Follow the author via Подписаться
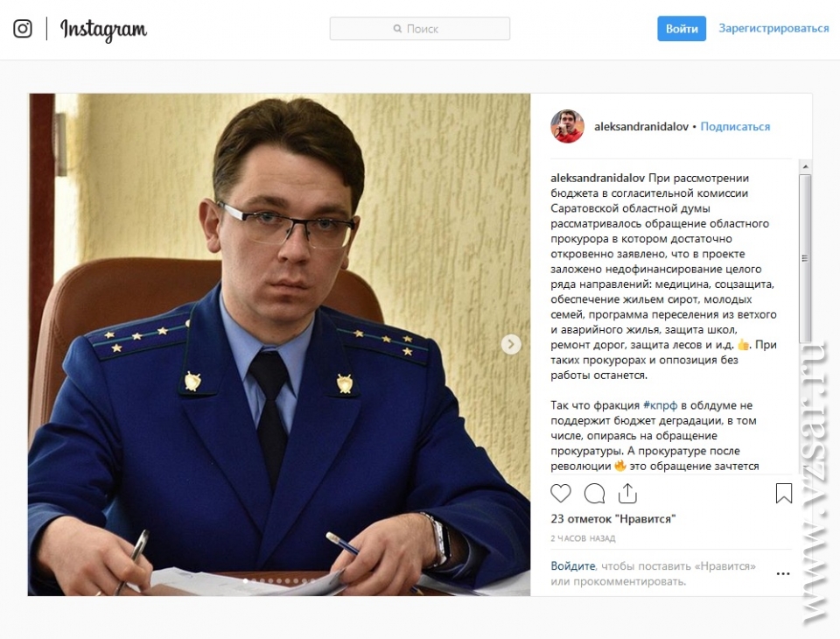The image size is (840, 639). (x=735, y=127)
